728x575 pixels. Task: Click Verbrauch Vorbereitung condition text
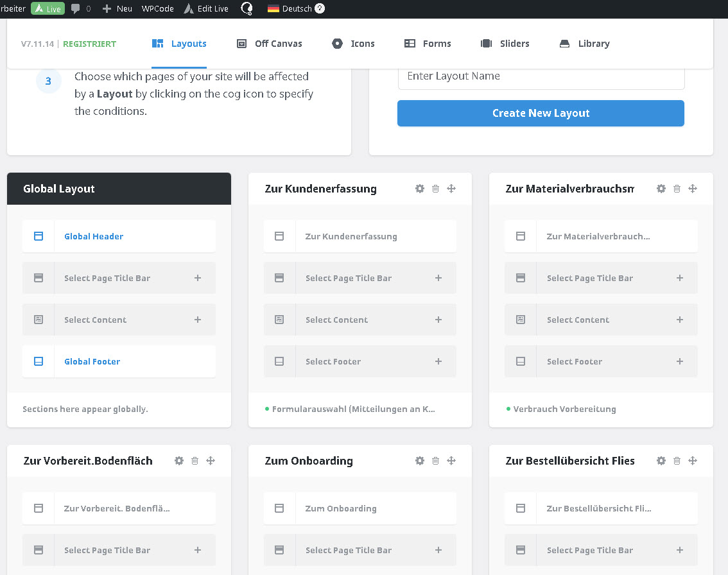point(564,409)
